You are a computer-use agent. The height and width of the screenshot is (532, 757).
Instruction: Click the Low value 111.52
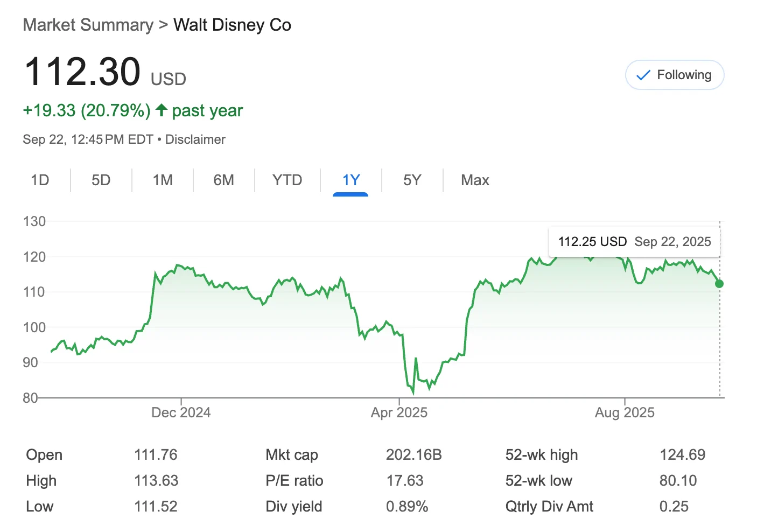point(156,507)
